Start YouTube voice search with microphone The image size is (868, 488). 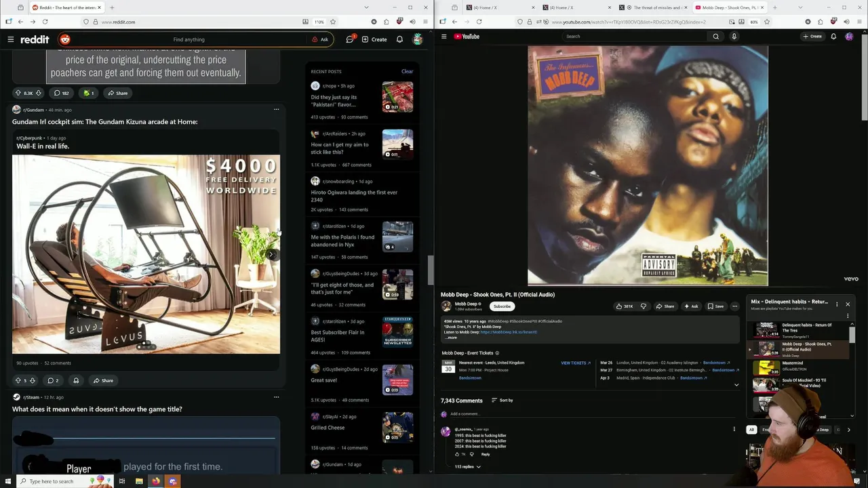[x=734, y=37]
